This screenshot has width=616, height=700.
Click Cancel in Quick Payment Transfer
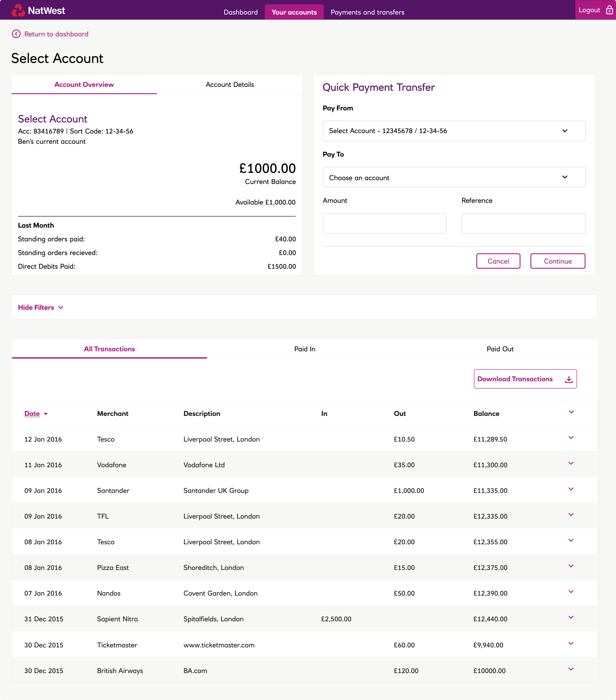pyautogui.click(x=498, y=261)
